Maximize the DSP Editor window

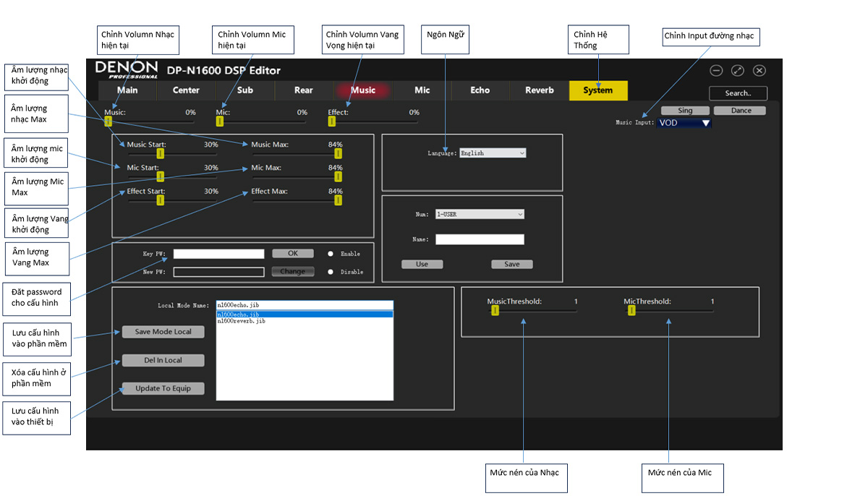tap(737, 70)
